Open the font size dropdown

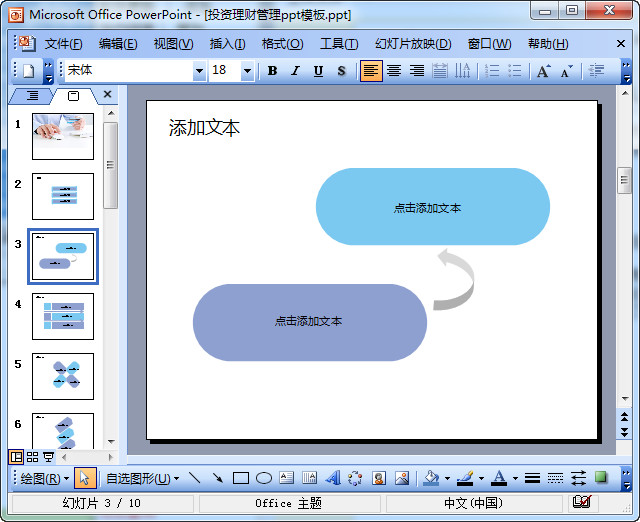click(247, 71)
